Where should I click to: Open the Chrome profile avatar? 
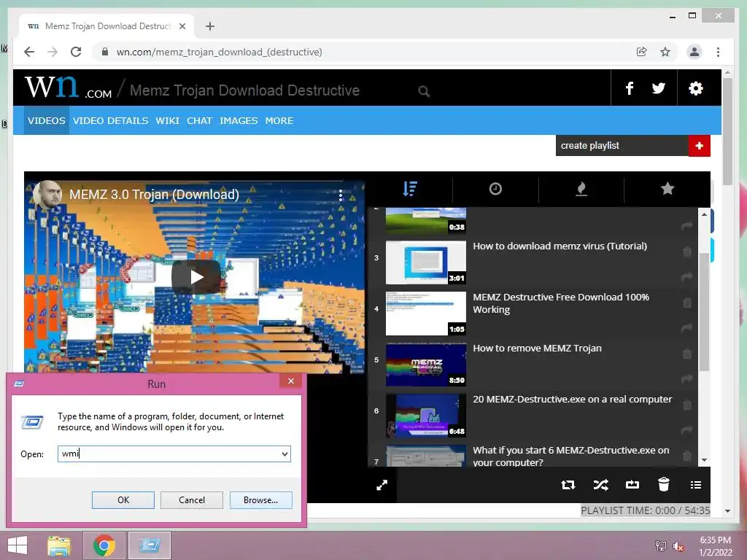tap(694, 52)
